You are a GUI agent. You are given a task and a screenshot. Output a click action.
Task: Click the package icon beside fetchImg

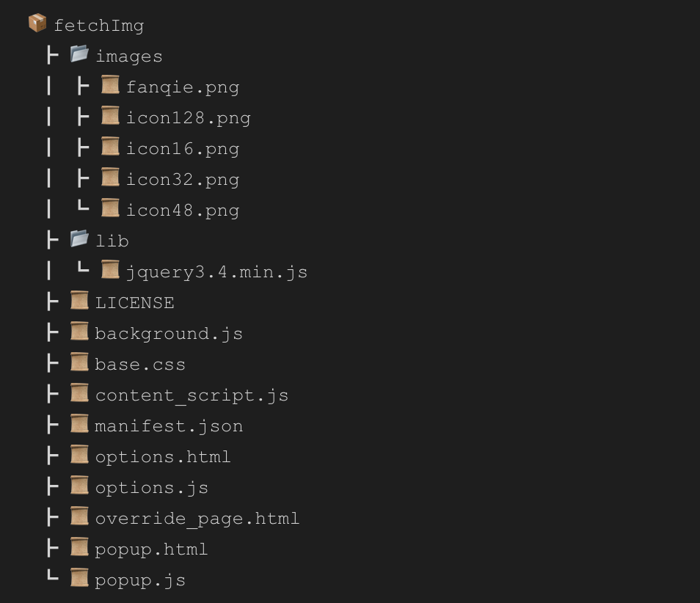coord(37,24)
